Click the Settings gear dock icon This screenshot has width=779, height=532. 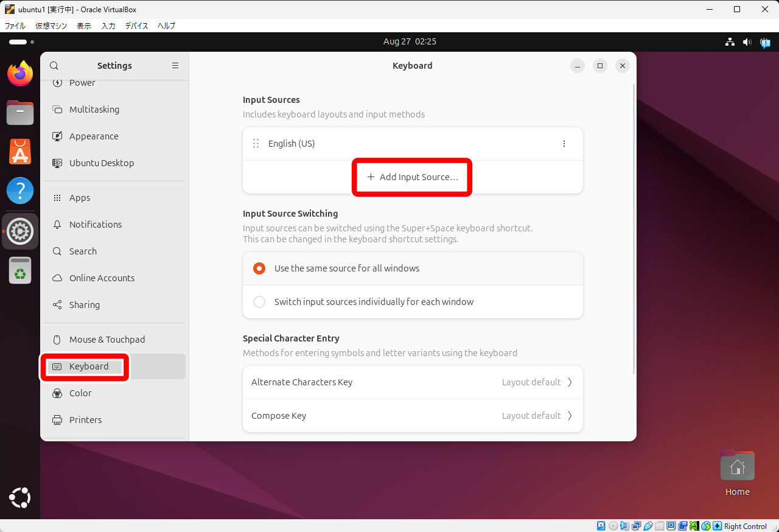coord(20,231)
